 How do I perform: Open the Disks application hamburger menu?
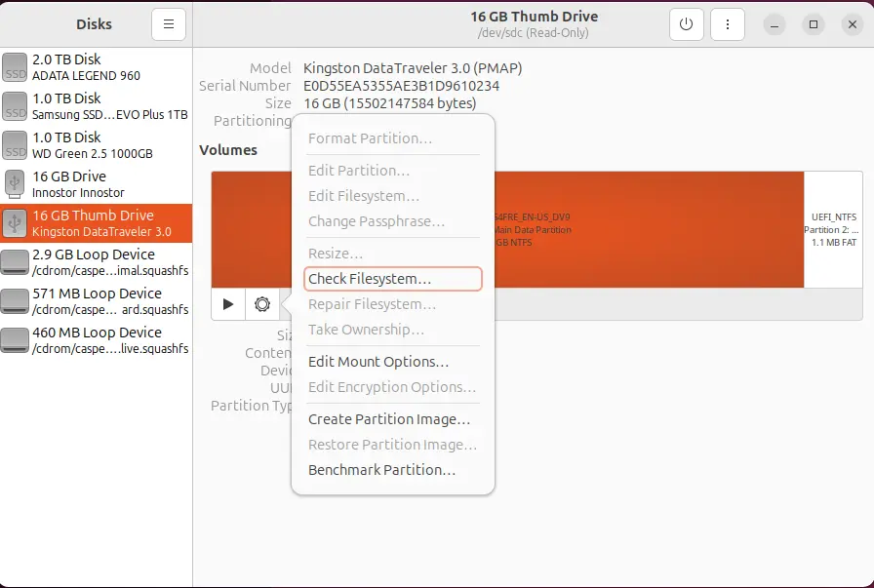click(169, 24)
